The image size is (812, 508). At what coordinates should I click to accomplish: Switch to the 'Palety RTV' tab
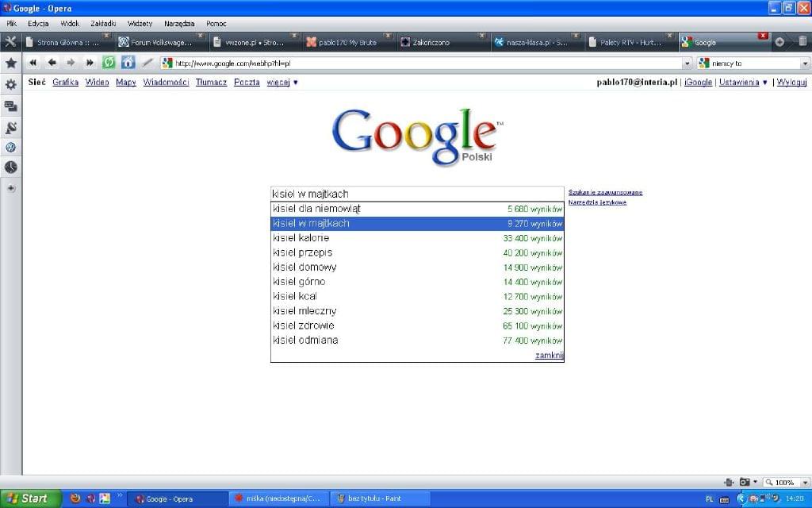630,42
